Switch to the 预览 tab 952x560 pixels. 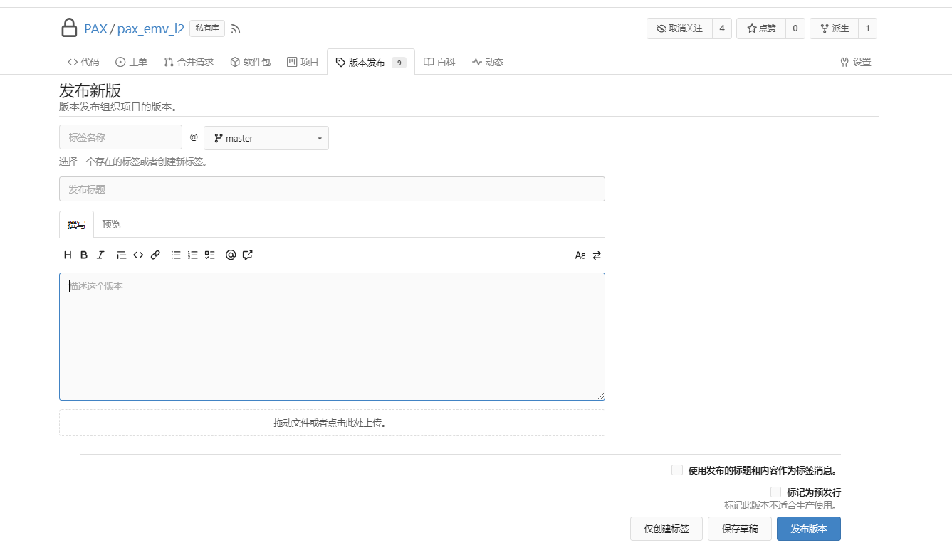(111, 224)
